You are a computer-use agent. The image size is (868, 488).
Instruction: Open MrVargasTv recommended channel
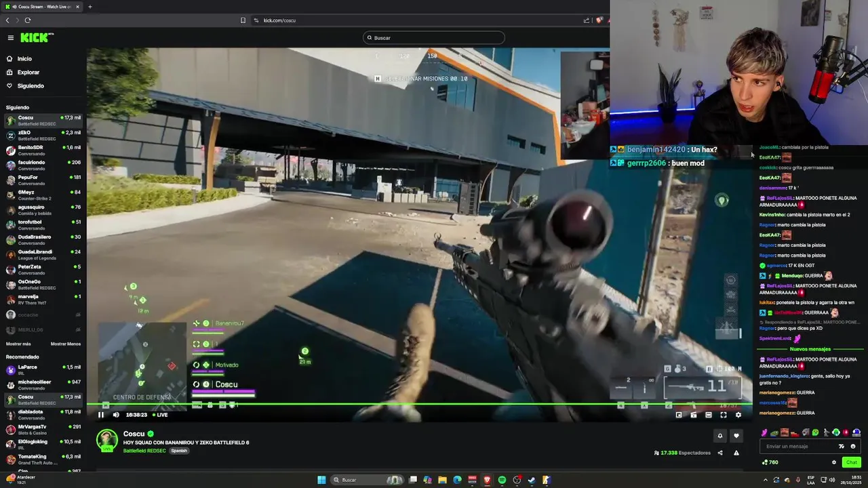(x=43, y=430)
